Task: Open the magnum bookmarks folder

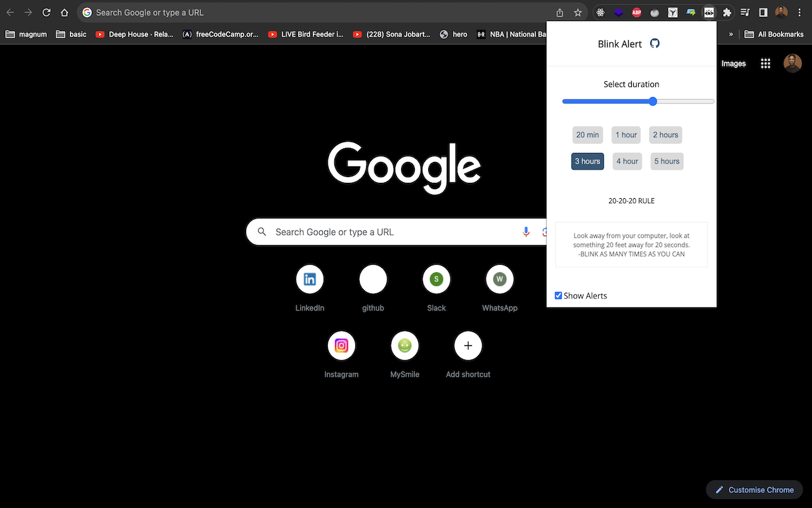Action: [26, 34]
